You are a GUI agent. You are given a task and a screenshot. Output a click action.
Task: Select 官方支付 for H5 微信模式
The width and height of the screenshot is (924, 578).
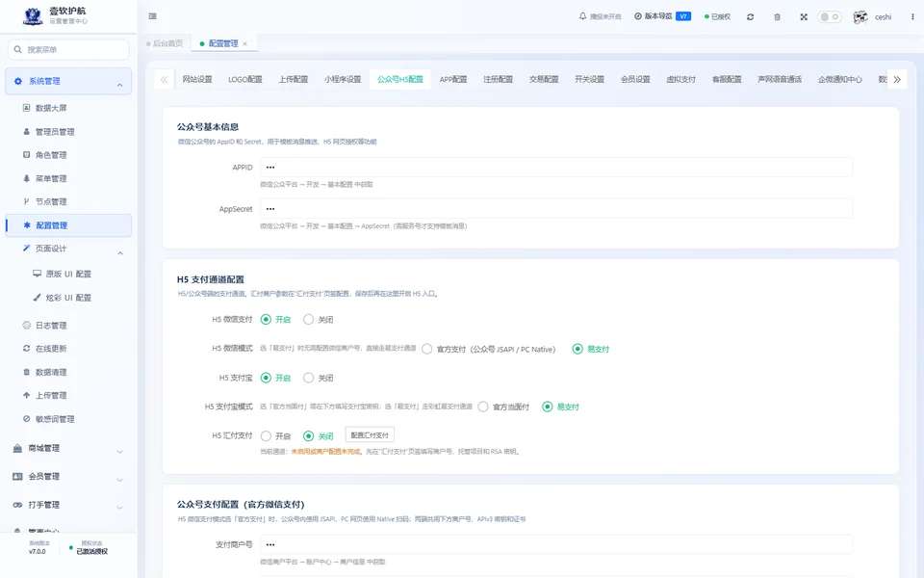point(427,349)
